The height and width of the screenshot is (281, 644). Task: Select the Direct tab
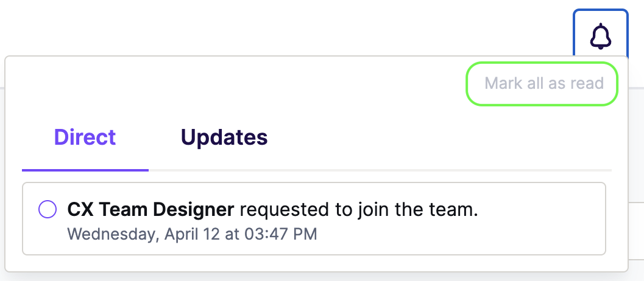(x=85, y=137)
